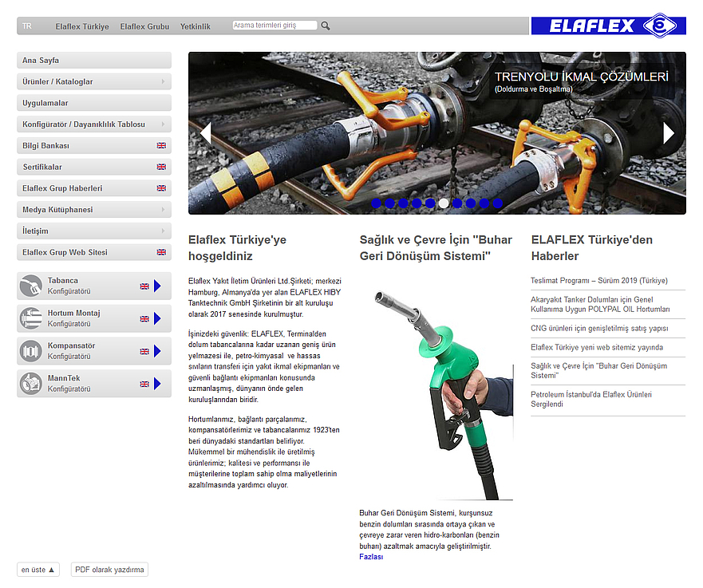Go to Ana Sayfa in sidebar
Screen dimensions: 703x588
[94, 60]
